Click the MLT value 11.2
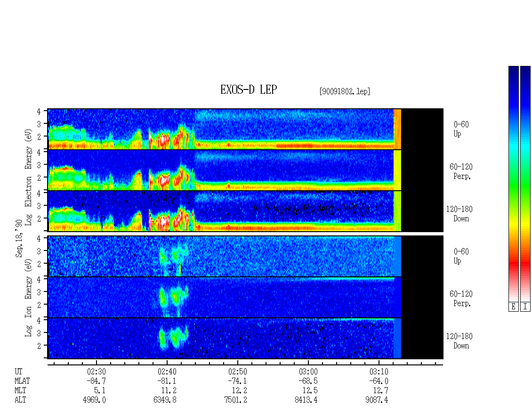The width and height of the screenshot is (532, 412). pos(169,391)
